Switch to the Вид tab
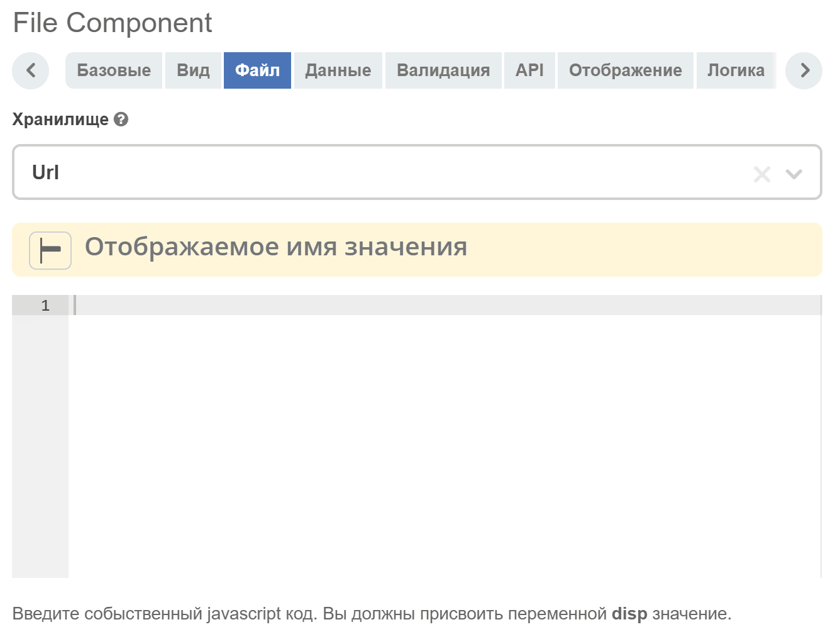 193,70
